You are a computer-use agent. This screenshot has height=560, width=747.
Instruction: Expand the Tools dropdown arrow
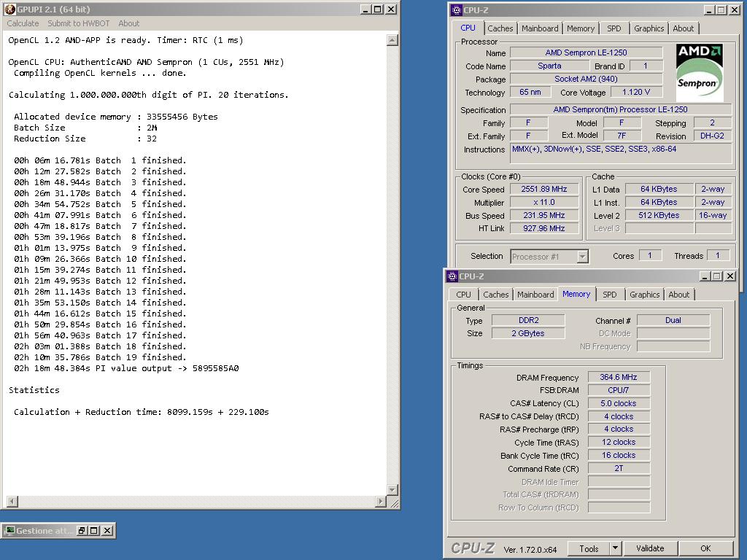coord(615,548)
